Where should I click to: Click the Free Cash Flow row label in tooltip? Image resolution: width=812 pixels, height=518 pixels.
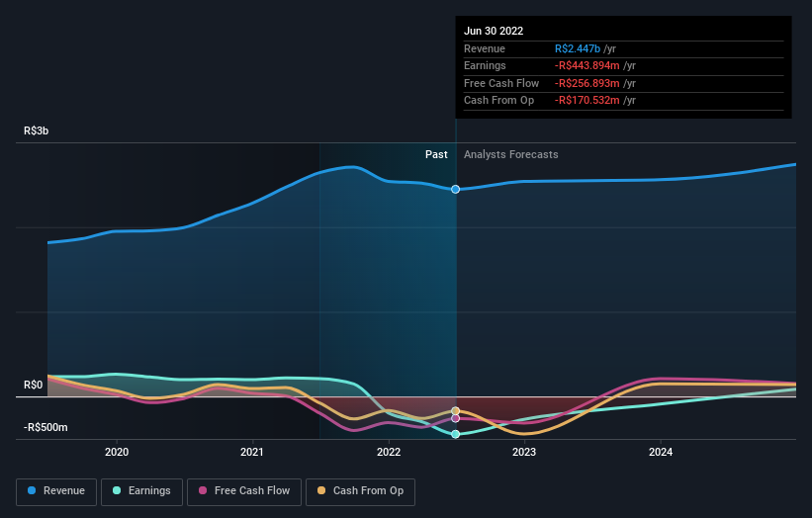(501, 83)
